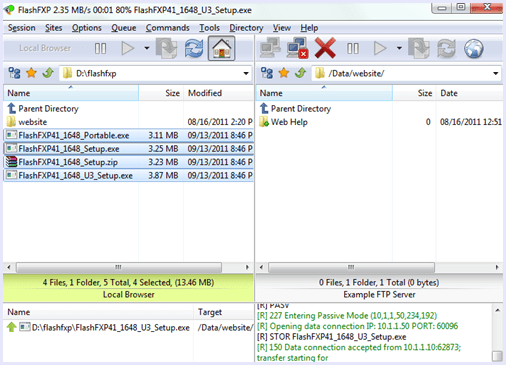The image size is (506, 365).
Task: Click the remote refresh icon
Action: click(446, 48)
